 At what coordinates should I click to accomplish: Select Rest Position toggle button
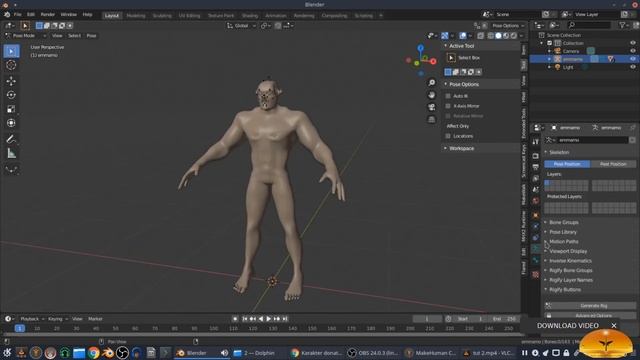point(613,164)
